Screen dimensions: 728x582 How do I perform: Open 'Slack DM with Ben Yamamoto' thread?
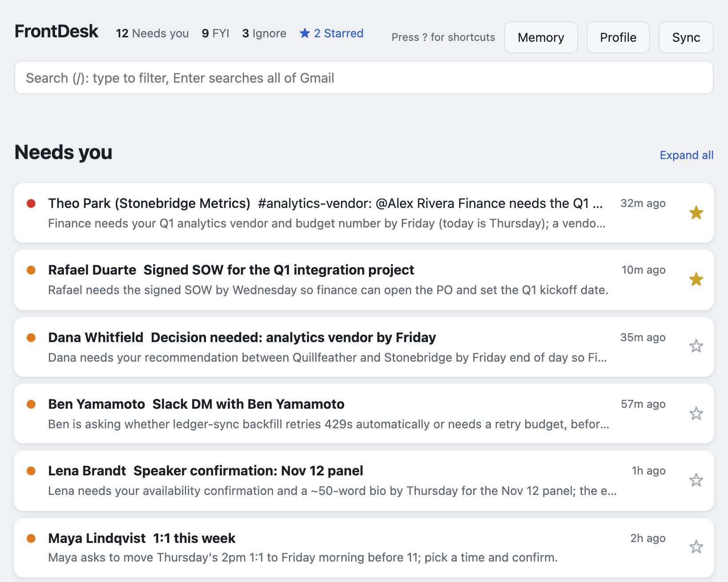(364, 414)
